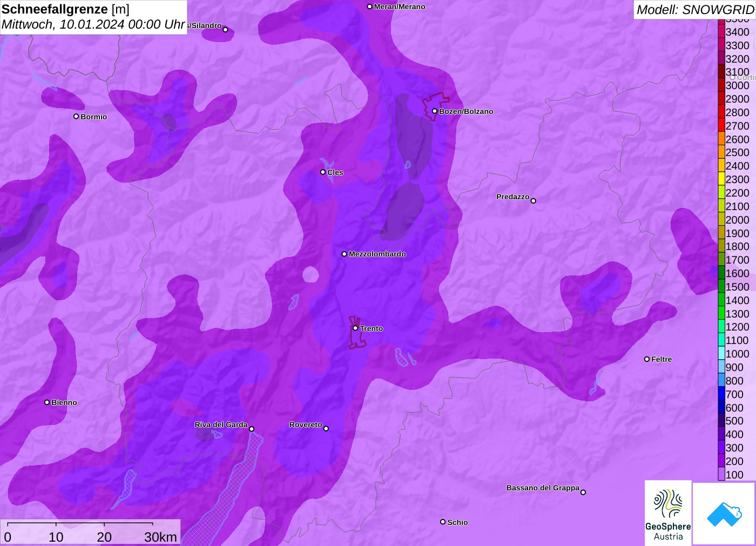This screenshot has height=546, width=756.
Task: Click the Bormio marker dot
Action: 76,116
